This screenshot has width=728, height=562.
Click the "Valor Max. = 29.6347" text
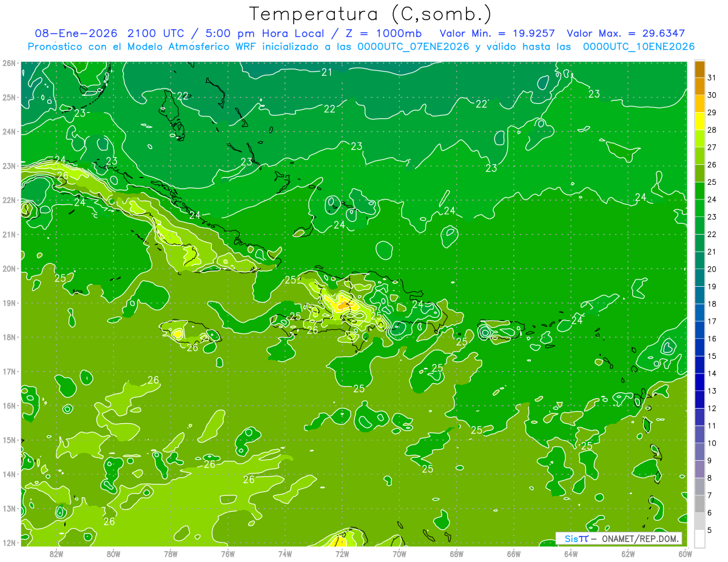625,33
